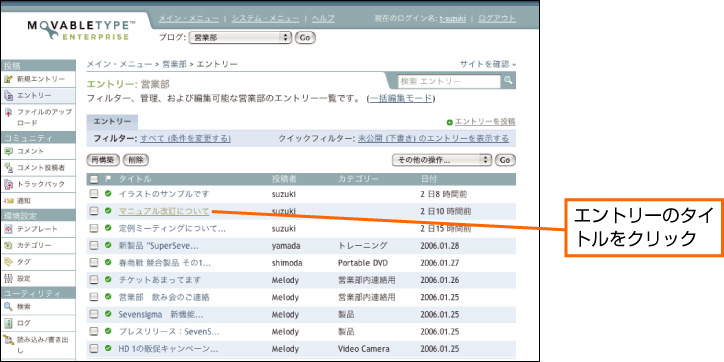The width and height of the screenshot is (724, 362).
Task: Click green status icon of 新製品 SuperSeve row
Action: coord(108,245)
